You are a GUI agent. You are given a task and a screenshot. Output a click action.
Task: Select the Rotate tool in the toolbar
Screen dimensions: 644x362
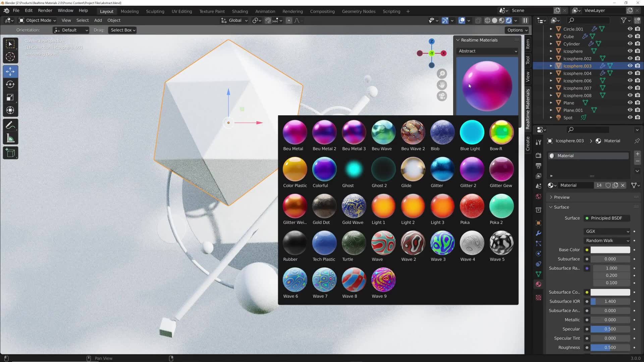click(x=10, y=84)
